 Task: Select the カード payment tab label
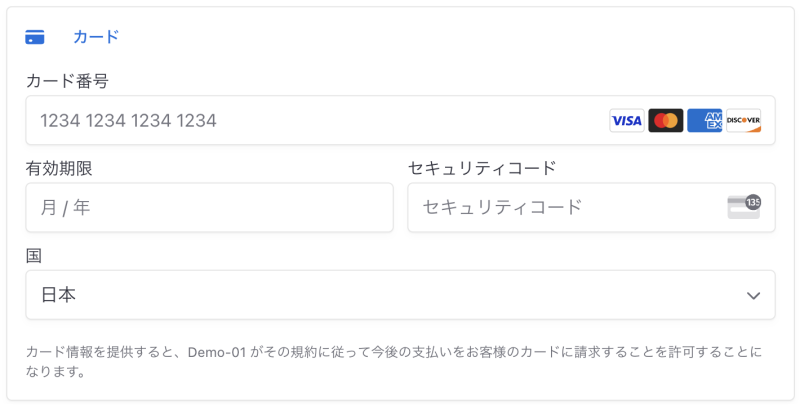click(96, 37)
